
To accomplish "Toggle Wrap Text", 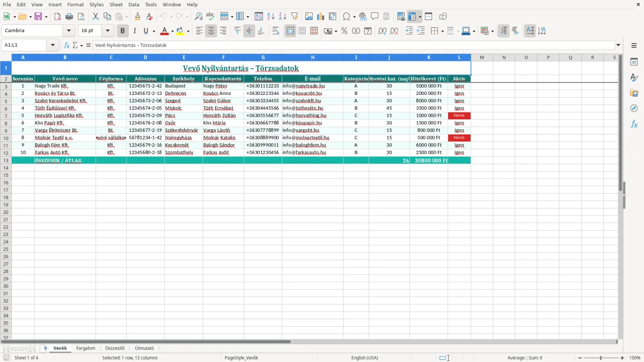I will click(x=275, y=31).
